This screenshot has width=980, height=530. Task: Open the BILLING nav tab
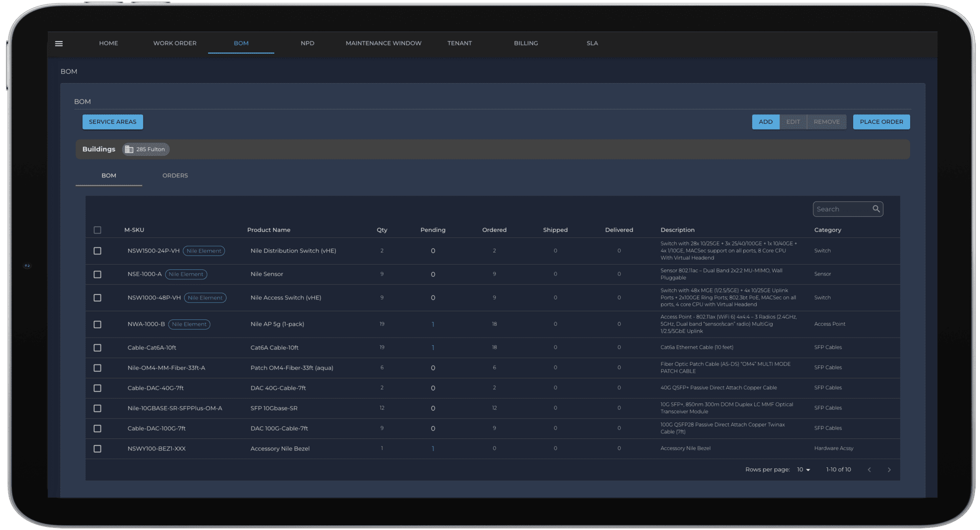[x=526, y=43]
